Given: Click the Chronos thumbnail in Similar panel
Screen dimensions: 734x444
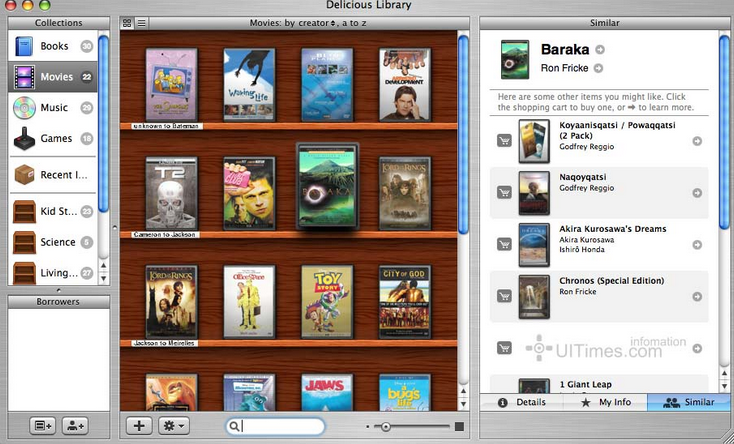Looking at the screenshot, I should [534, 297].
